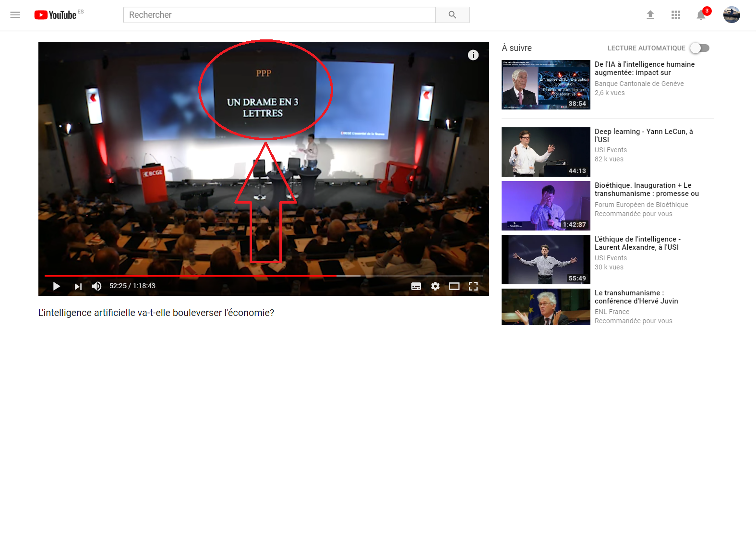Click the magnifier search button

point(452,15)
